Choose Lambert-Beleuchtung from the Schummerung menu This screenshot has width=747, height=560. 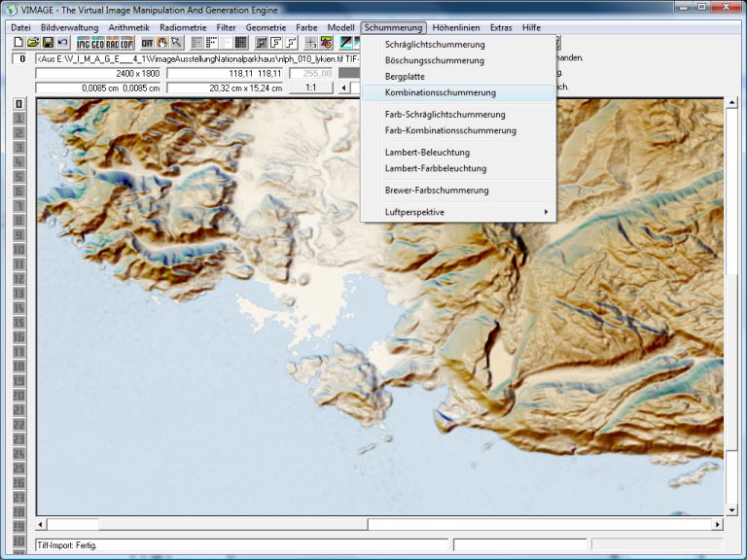(427, 153)
